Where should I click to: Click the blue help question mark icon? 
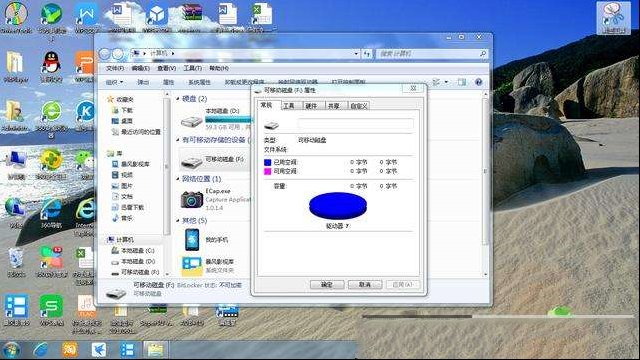point(478,82)
